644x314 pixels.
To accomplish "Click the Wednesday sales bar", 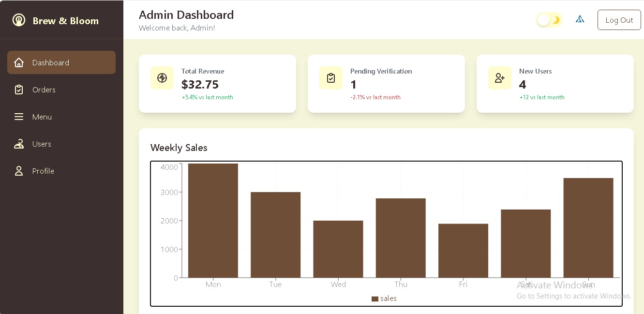I will coord(338,249).
